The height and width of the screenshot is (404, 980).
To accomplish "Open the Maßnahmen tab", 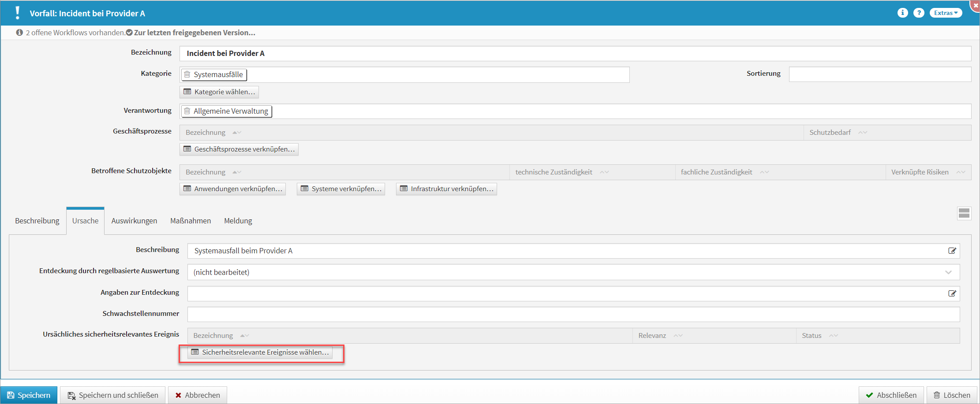I will (191, 221).
